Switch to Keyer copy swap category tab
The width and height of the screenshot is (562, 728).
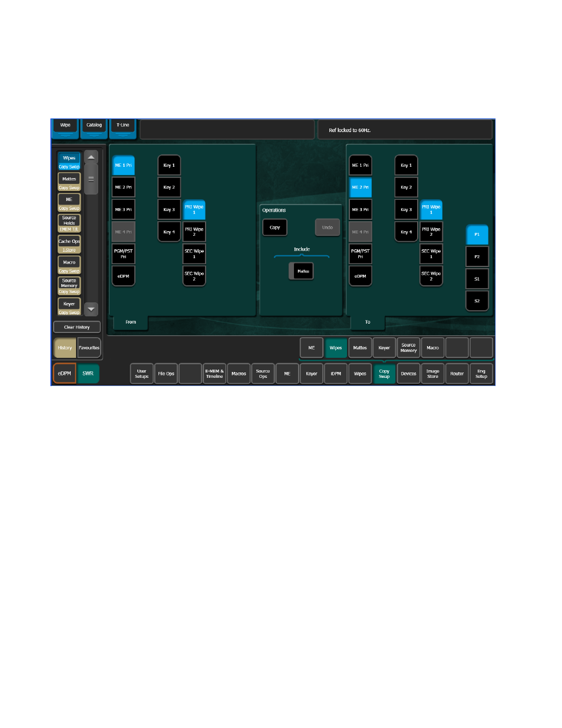[384, 348]
